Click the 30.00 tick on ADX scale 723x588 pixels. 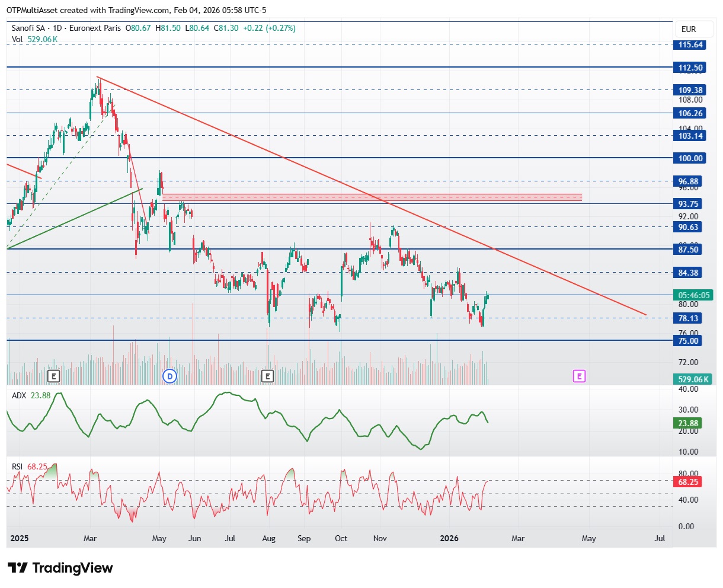click(689, 410)
